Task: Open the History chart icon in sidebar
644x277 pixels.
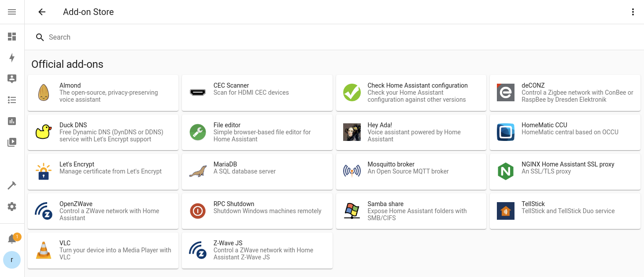Action: (x=12, y=121)
